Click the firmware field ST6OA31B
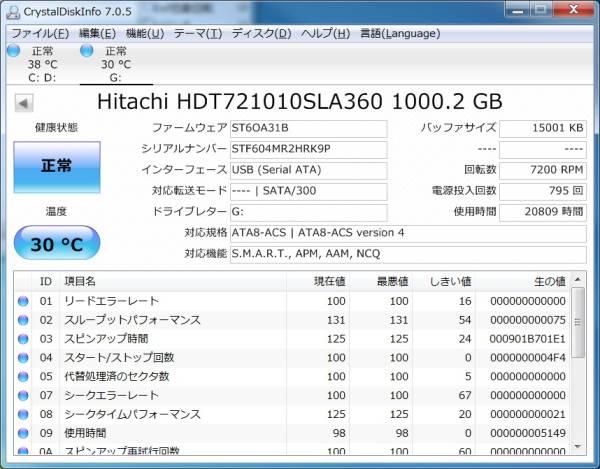 point(309,129)
